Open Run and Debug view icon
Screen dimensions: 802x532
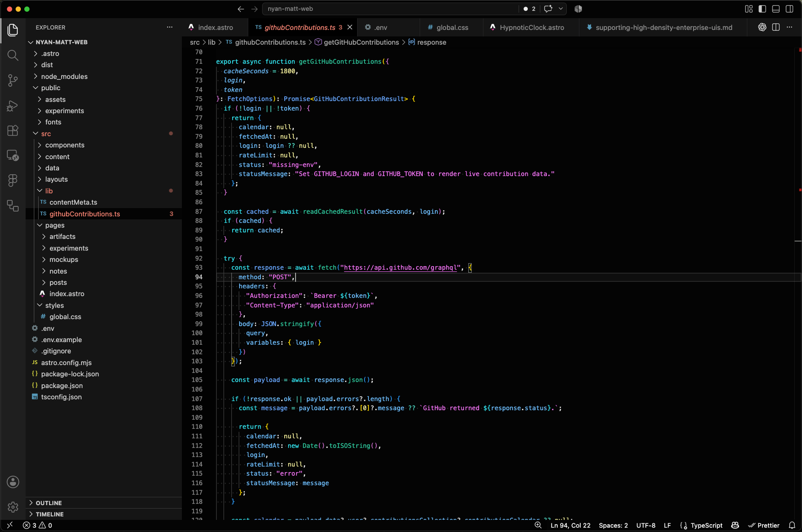coord(13,105)
